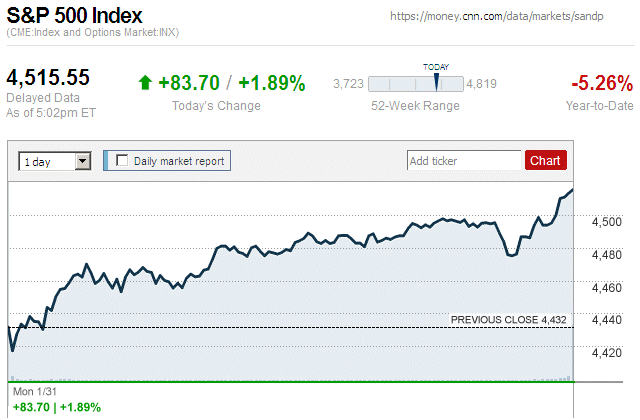The height and width of the screenshot is (420, 640).
Task: Click the 52-Week Range slider bar
Action: tap(415, 84)
